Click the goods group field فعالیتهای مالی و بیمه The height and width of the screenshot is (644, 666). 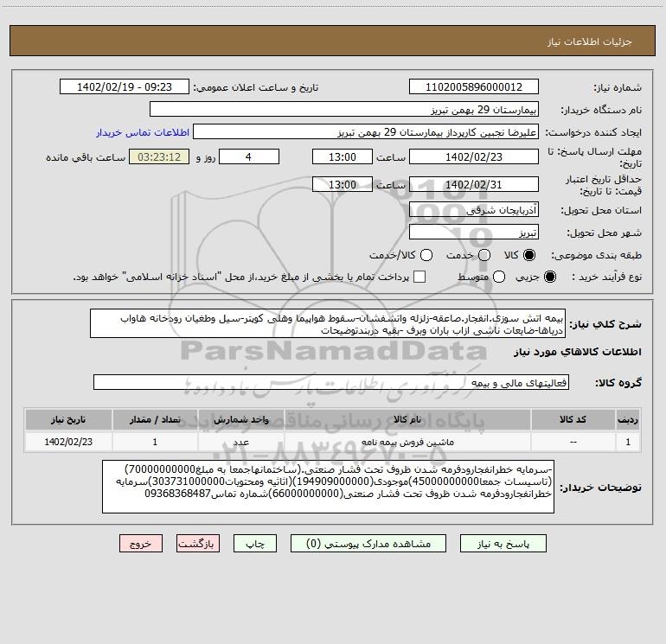pos(331,382)
